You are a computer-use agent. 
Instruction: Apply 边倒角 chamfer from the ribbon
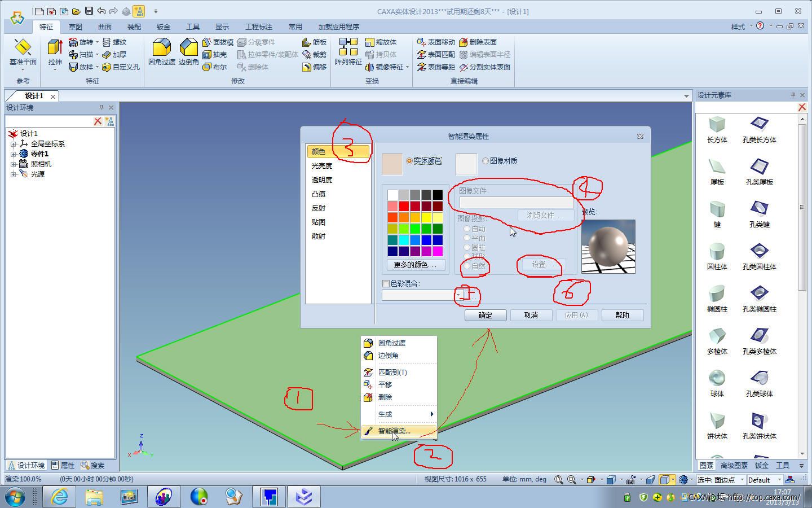click(x=188, y=52)
